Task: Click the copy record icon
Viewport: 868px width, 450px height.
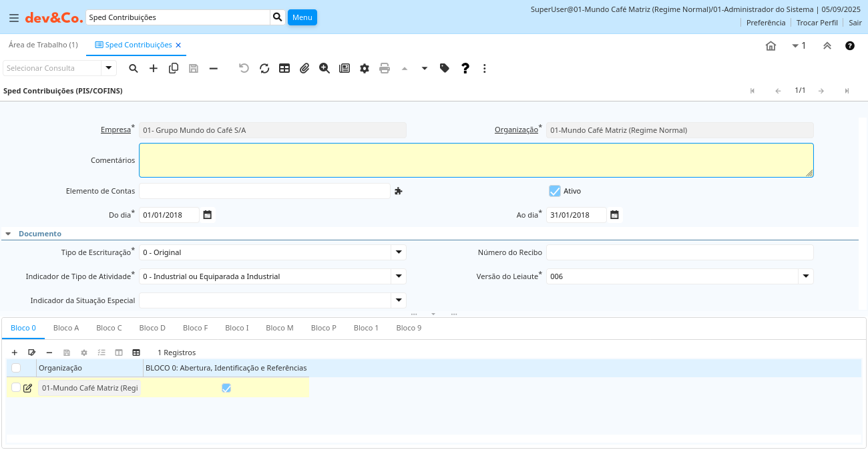Action: 174,68
